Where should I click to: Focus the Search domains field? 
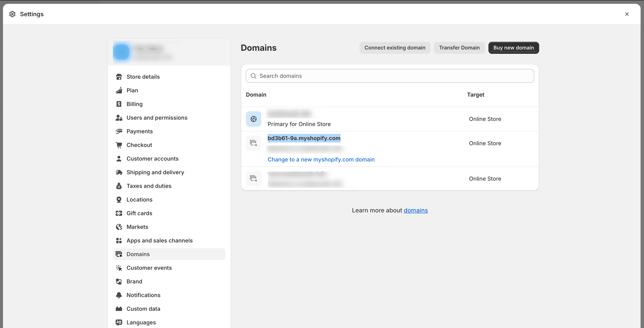390,76
